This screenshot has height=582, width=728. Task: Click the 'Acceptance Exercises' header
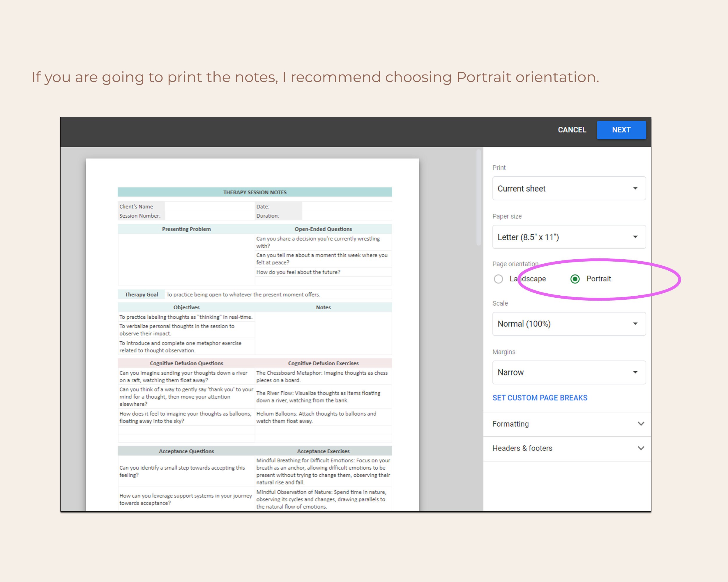323,451
